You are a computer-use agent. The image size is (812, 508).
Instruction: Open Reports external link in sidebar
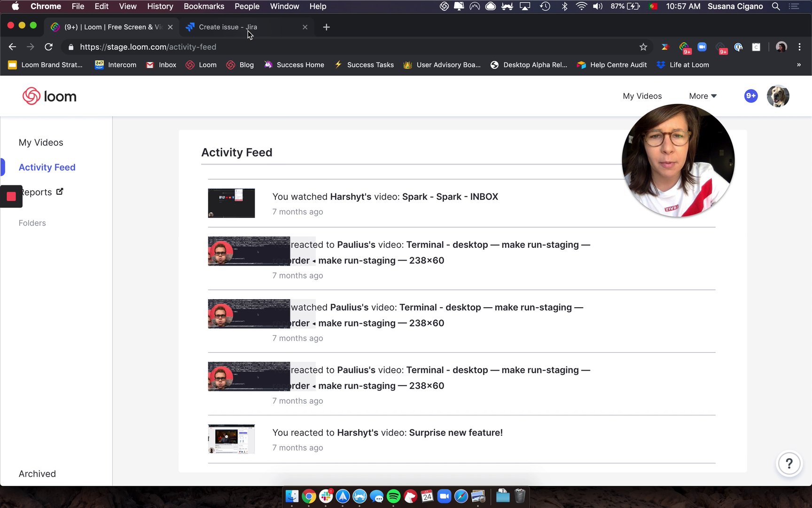coord(41,192)
